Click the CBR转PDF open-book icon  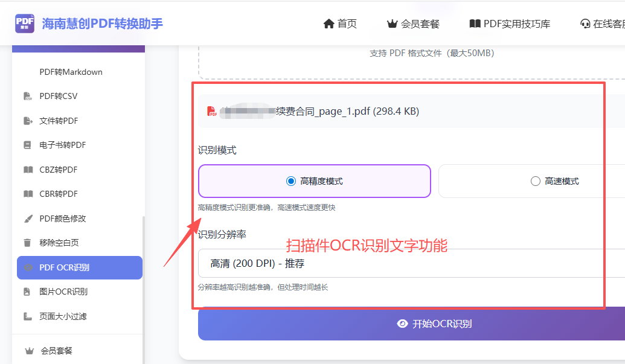[x=28, y=194]
